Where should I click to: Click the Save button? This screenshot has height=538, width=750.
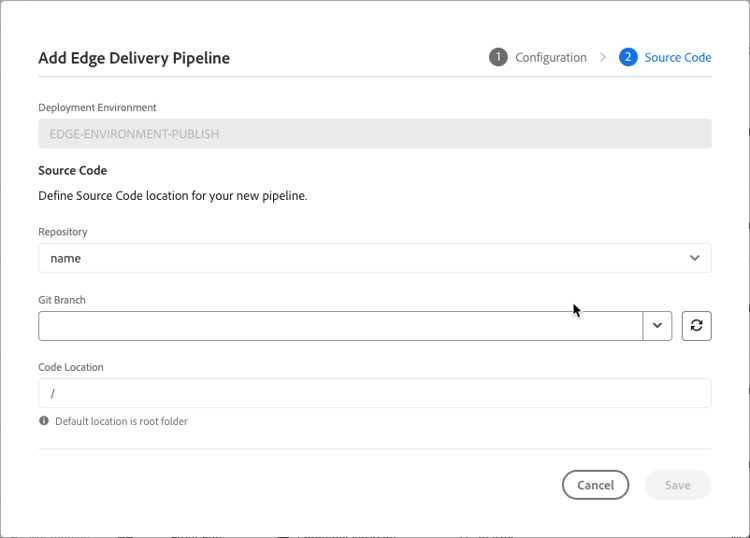677,485
